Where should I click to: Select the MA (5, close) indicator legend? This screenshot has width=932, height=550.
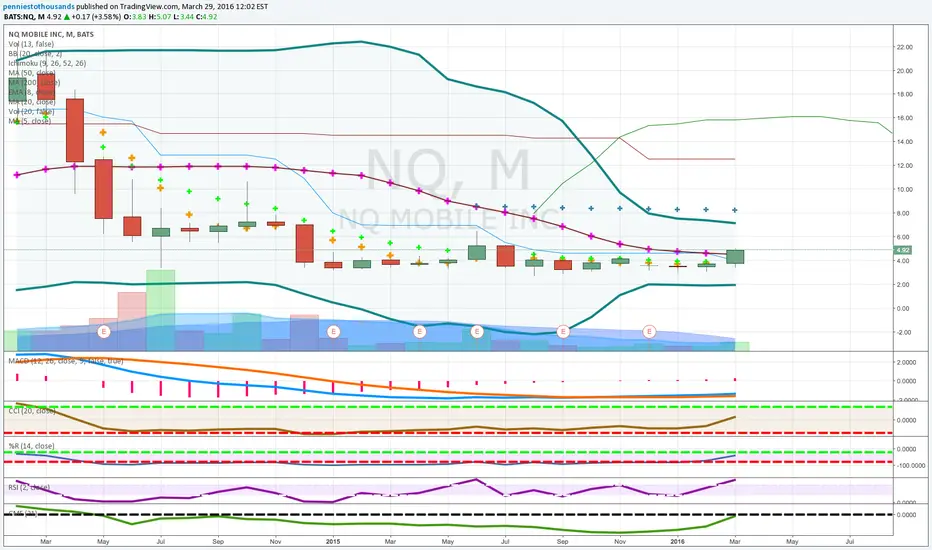pyautogui.click(x=30, y=121)
